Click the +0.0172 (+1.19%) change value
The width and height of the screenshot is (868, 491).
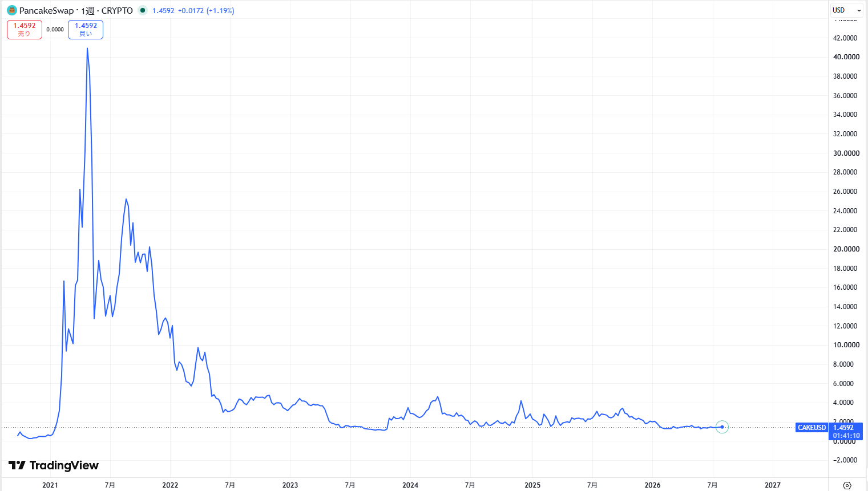click(x=206, y=10)
